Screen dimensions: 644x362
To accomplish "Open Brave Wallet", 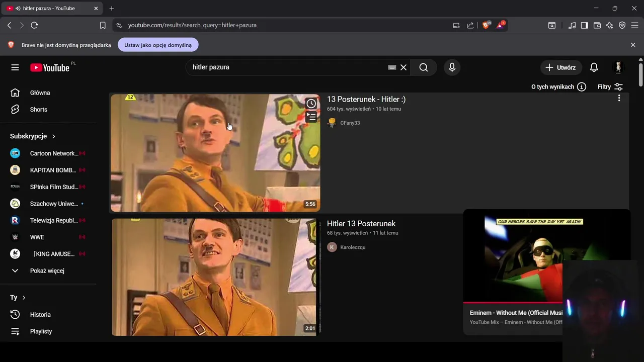I will 597,25.
